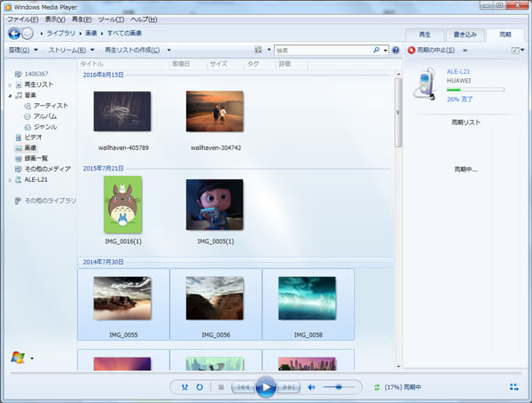Select the IMG_0058 thumbnail

(307, 298)
